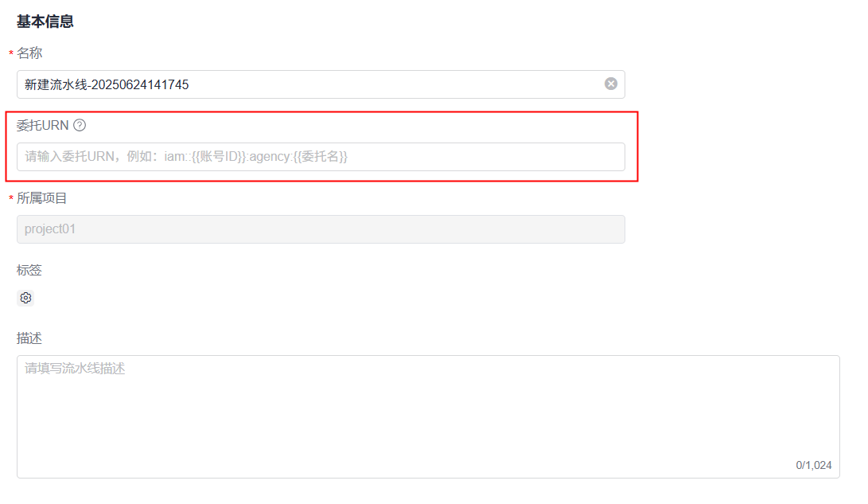Open tag settings via the 标签 gear icon
The height and width of the screenshot is (504, 868).
(x=25, y=298)
